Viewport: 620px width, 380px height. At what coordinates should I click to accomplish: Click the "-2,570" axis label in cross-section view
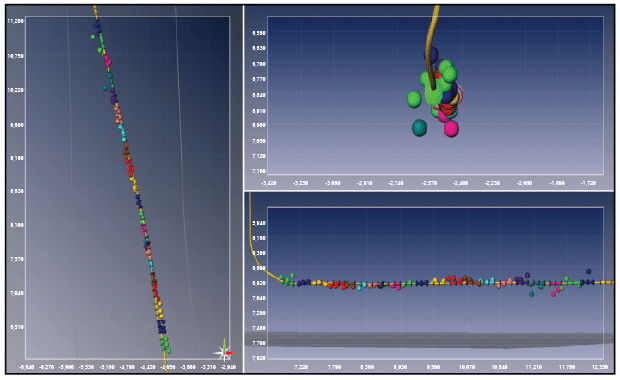pos(429,183)
